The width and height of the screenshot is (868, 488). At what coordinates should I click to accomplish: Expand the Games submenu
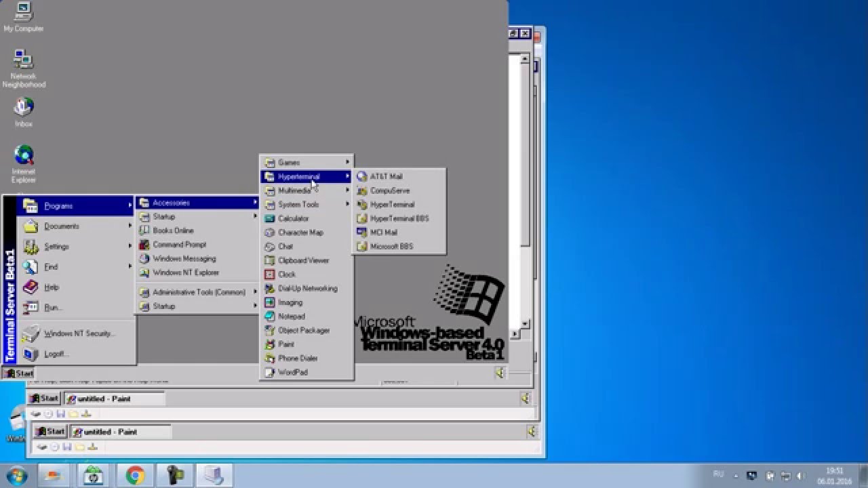[x=307, y=163]
